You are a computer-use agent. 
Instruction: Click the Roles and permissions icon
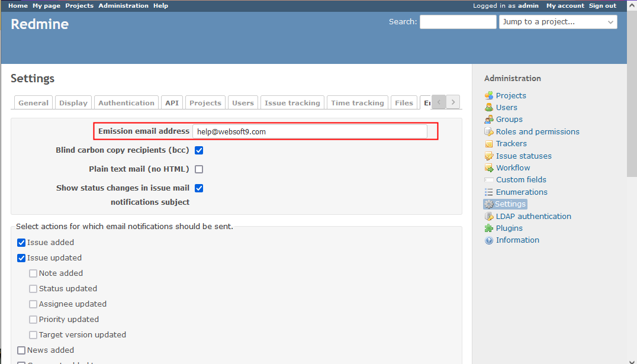pos(489,131)
